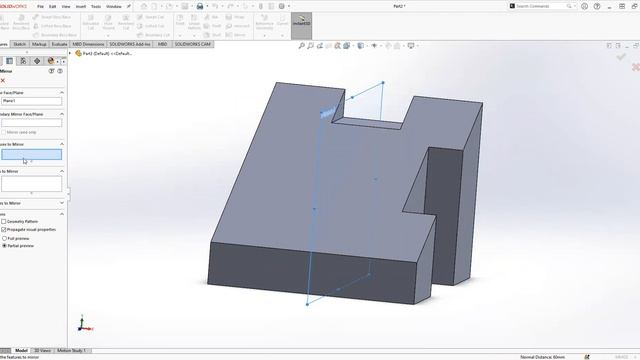Viewport: 640px width, 360px height.
Task: Click the Zoom to Area icon
Action: (x=311, y=46)
